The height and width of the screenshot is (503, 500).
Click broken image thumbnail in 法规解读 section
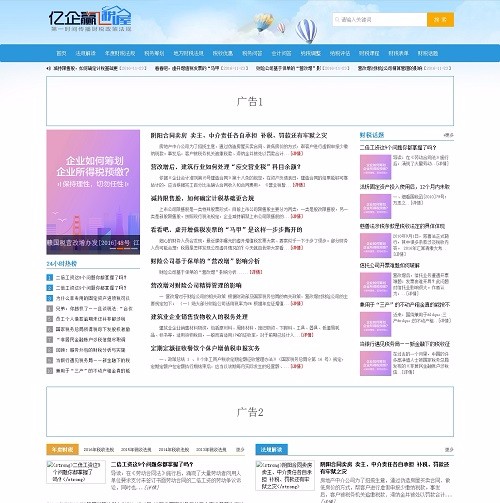click(285, 475)
